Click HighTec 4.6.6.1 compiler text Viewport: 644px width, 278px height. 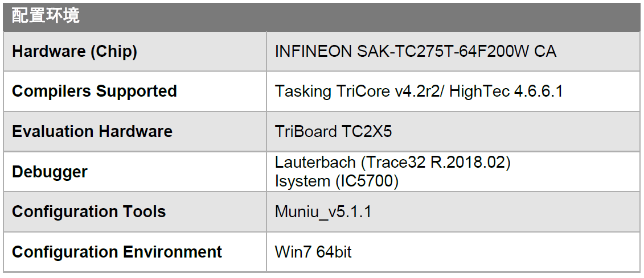click(506, 91)
